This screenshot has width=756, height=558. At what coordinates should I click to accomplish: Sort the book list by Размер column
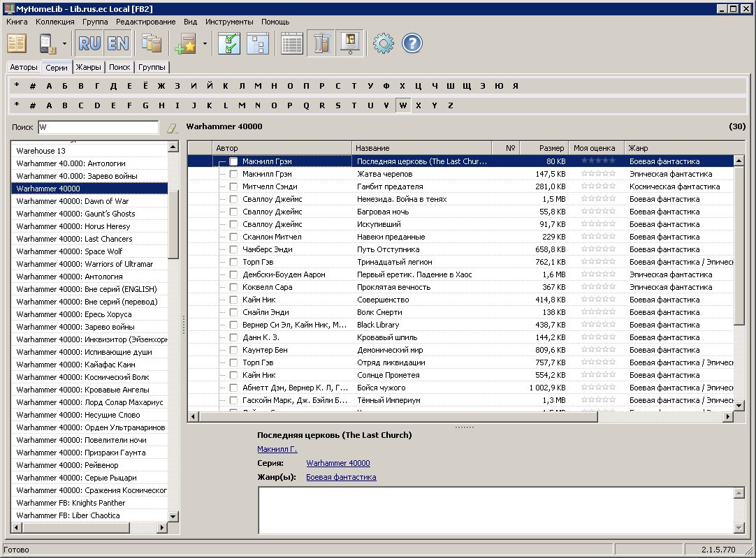pos(544,148)
